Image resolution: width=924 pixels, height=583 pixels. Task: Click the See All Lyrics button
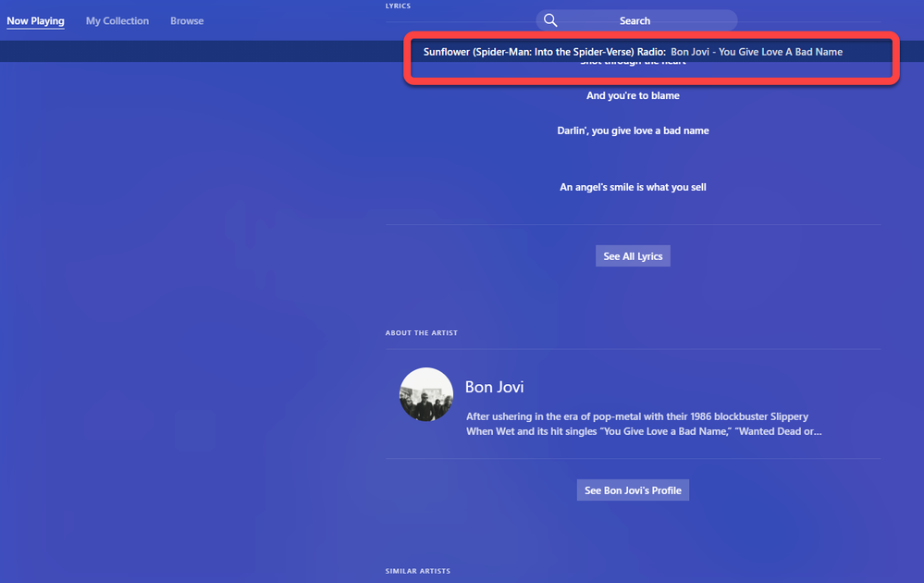click(633, 255)
